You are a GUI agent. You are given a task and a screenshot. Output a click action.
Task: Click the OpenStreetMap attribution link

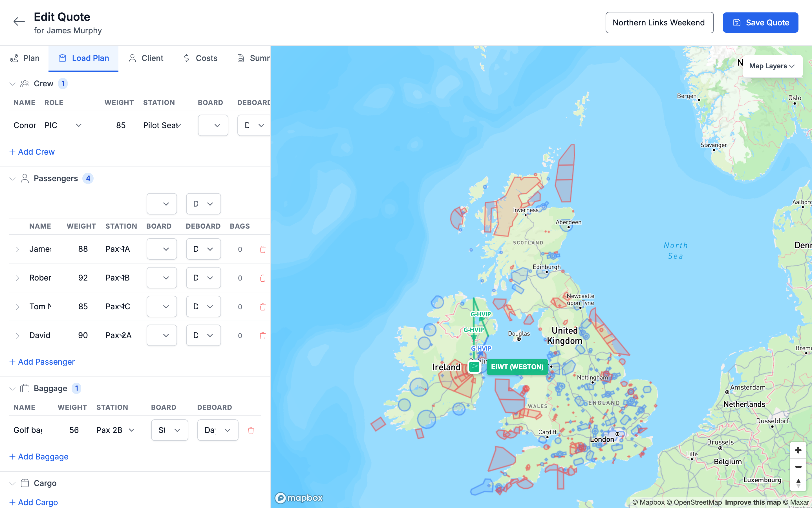[x=694, y=502]
